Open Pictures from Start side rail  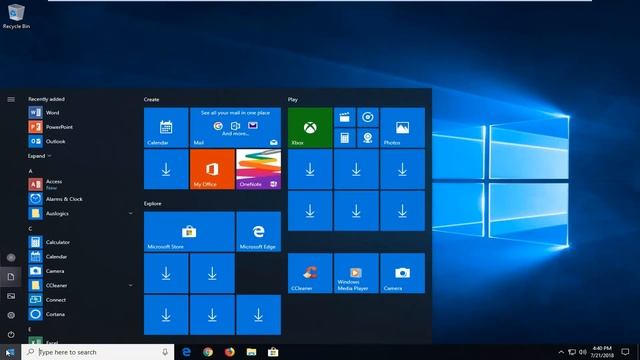(x=11, y=296)
